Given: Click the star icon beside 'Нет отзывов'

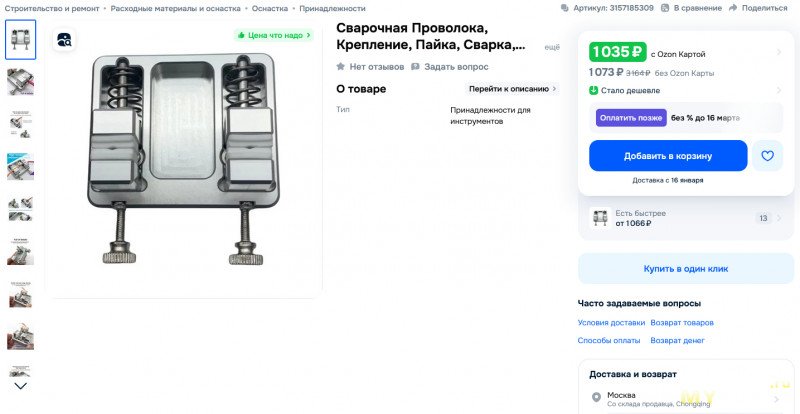Looking at the screenshot, I should [x=340, y=67].
